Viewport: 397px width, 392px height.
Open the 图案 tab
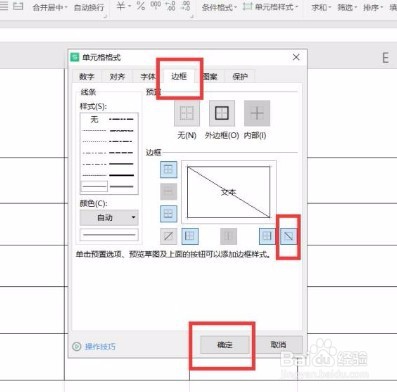coord(210,77)
